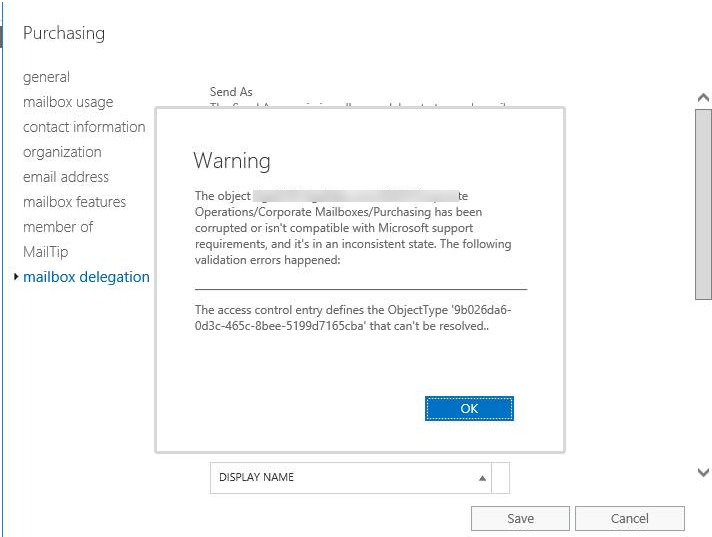Click the ObjectType error message text

[353, 318]
